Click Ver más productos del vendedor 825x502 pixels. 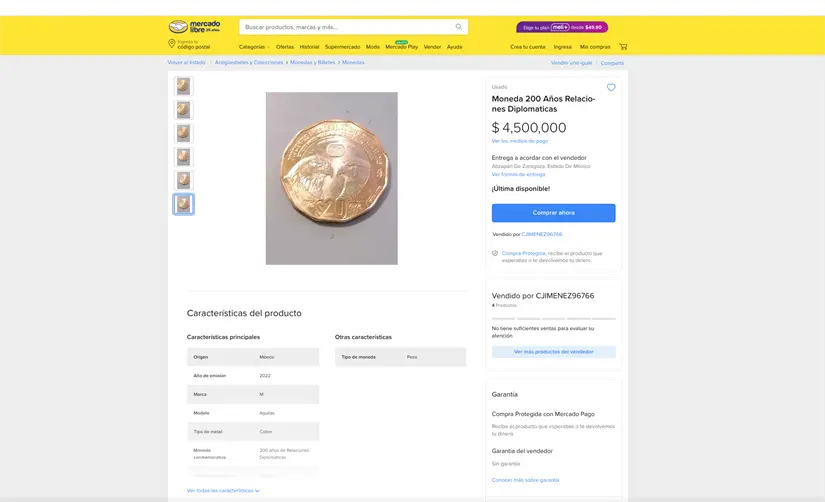[553, 352]
